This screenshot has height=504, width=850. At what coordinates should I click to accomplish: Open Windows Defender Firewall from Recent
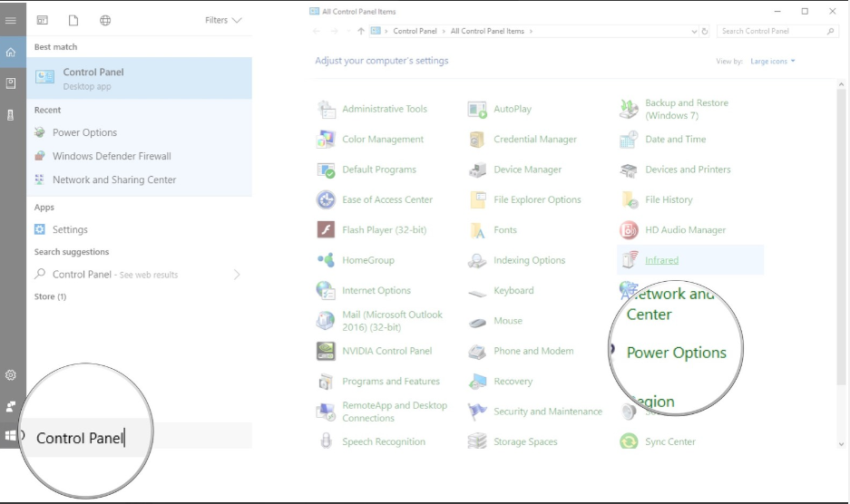coord(112,156)
